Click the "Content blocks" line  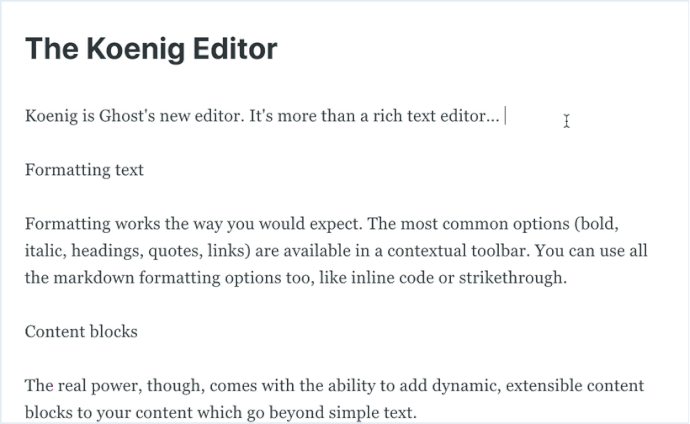(81, 332)
